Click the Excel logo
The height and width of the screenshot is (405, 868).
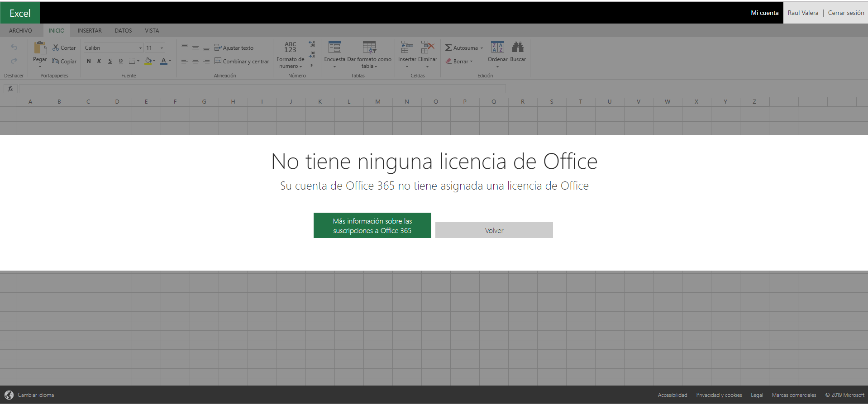click(20, 13)
